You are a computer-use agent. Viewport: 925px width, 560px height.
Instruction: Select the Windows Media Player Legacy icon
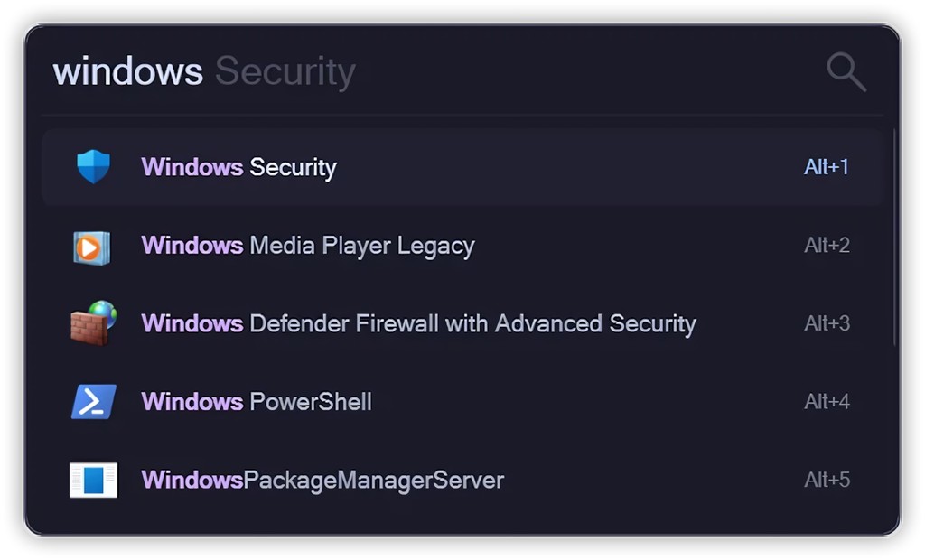point(94,245)
